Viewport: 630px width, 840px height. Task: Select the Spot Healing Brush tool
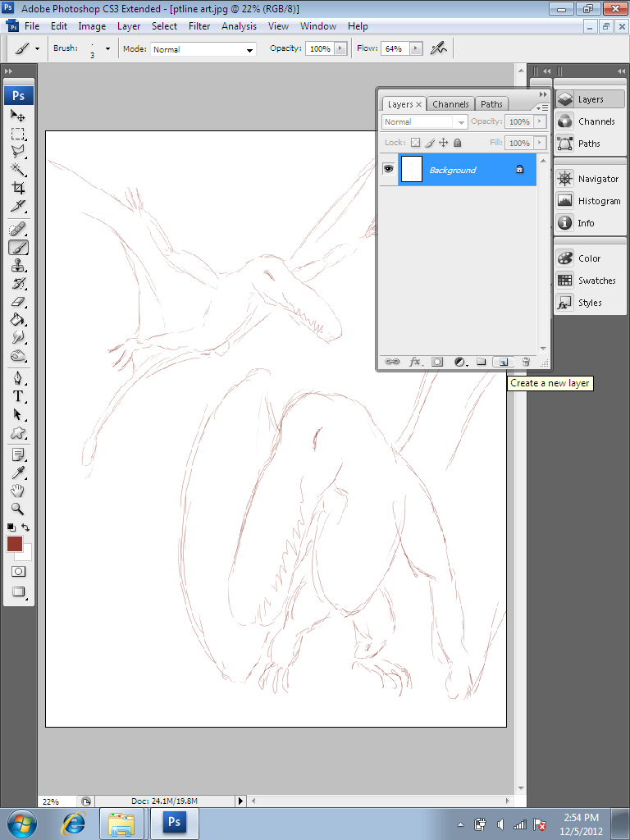[18, 230]
